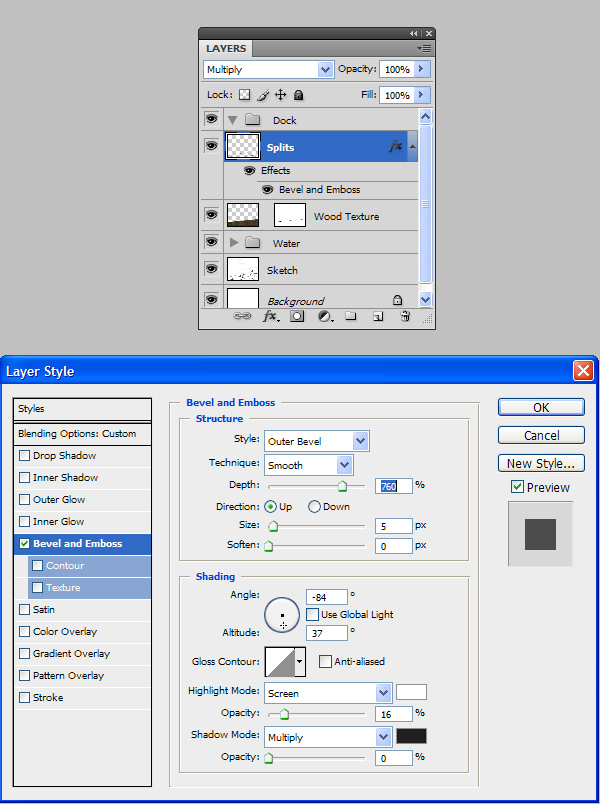Screen dimensions: 600x804
Task: Uncheck the Bevel and Emboss checkbox
Action: pos(24,544)
